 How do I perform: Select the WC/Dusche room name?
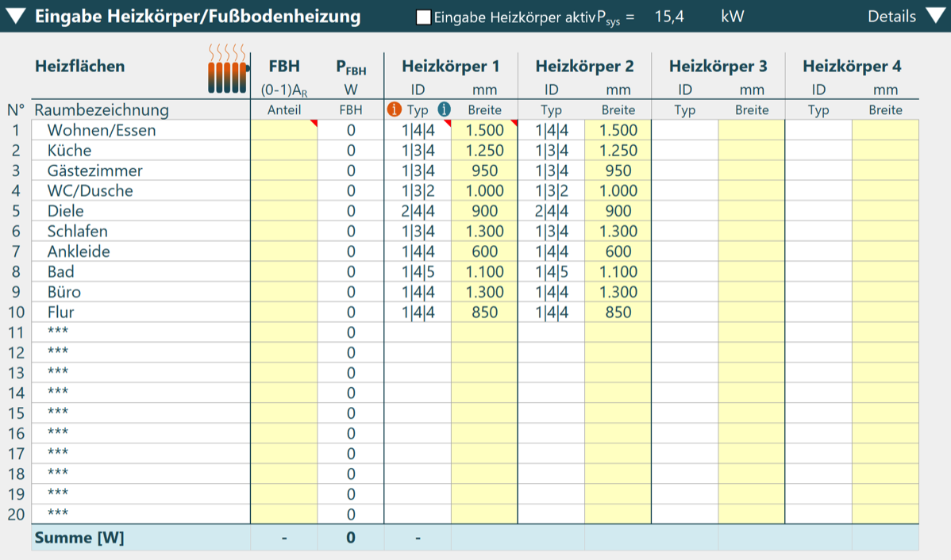point(90,191)
